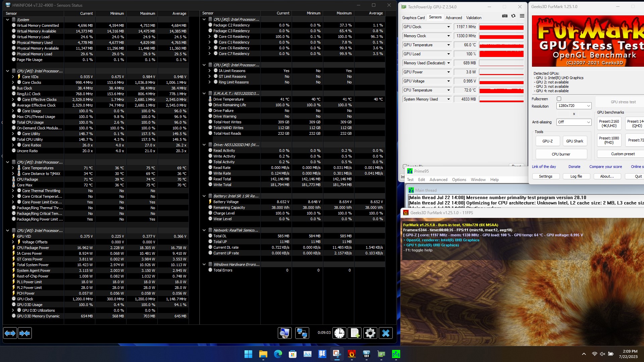The height and width of the screenshot is (362, 644).
Task: Click the GPU-Z refresh icon
Action: [513, 16]
